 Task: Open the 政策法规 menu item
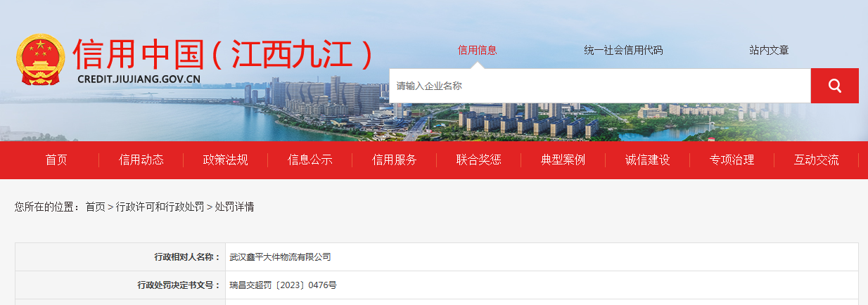pyautogui.click(x=226, y=160)
